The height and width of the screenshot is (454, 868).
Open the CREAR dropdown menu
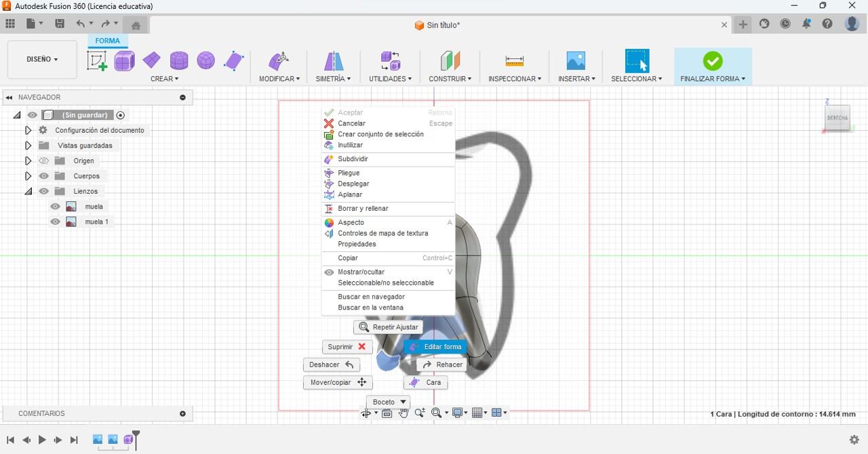tap(165, 79)
